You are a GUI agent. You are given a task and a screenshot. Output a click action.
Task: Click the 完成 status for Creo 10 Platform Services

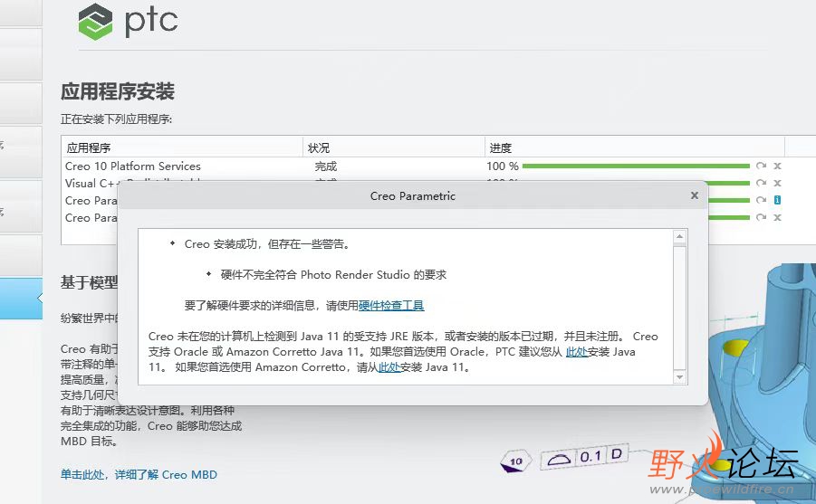pyautogui.click(x=326, y=166)
